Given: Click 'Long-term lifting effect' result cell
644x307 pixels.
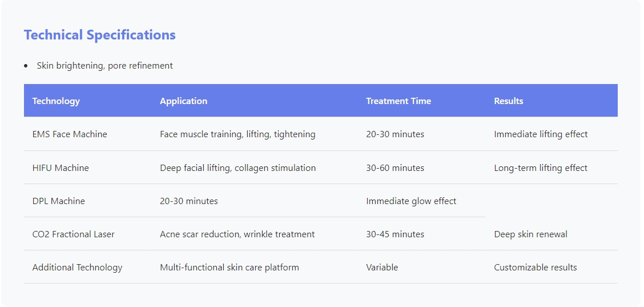Looking at the screenshot, I should [x=540, y=168].
